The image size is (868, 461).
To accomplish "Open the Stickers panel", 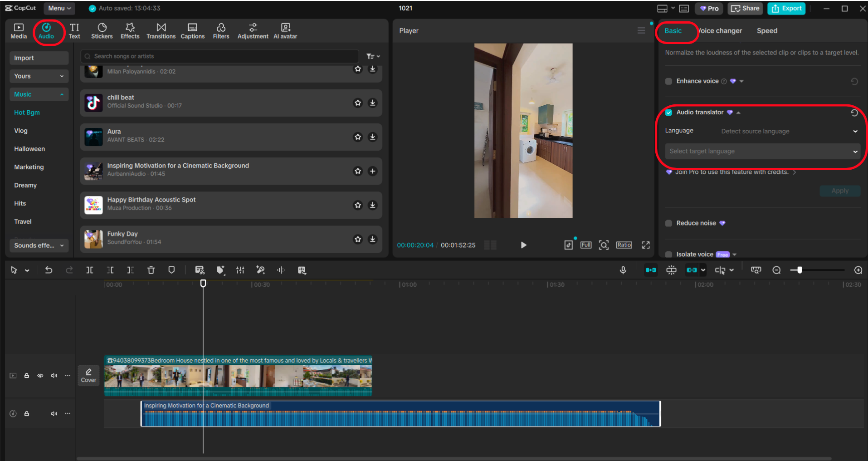I will click(102, 30).
